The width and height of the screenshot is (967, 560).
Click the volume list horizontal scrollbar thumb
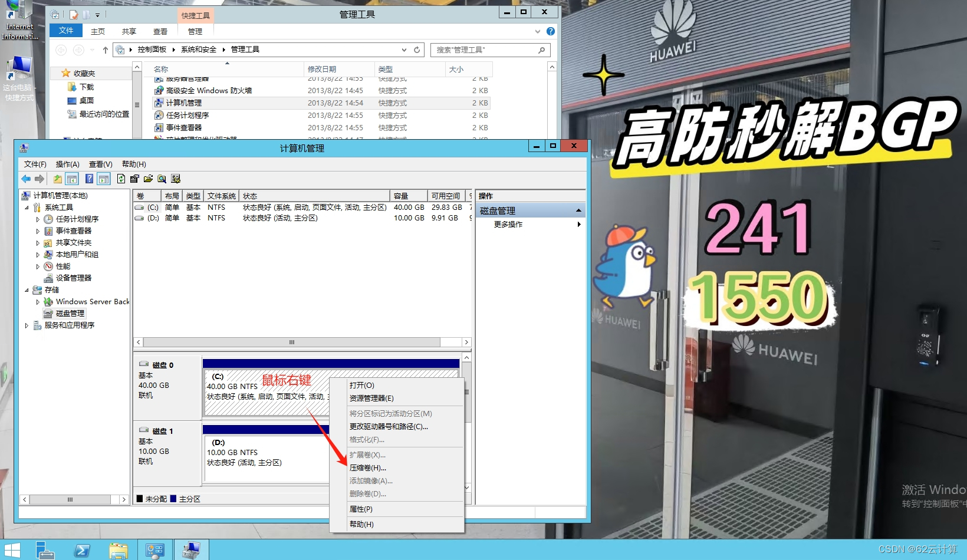pyautogui.click(x=291, y=342)
